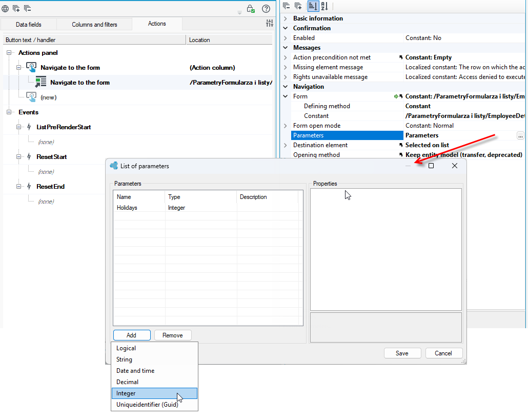Open the sliders settings icon beside the tabs

pos(270,23)
